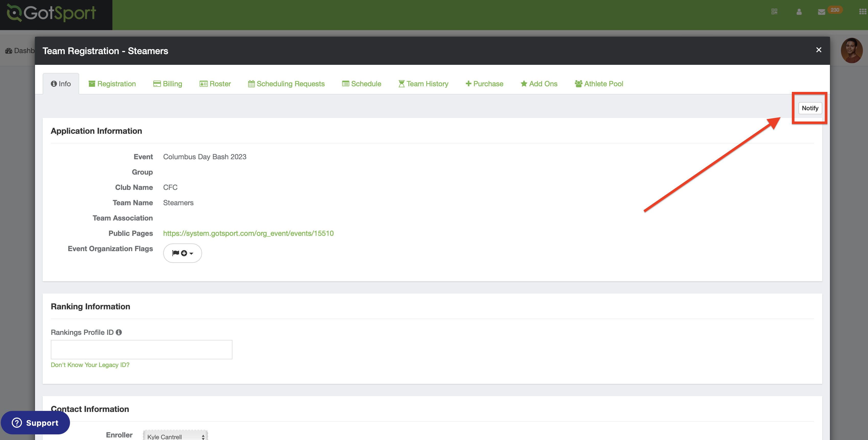Open Don't Know Your Legacy ID link
The width and height of the screenshot is (868, 440).
point(90,365)
